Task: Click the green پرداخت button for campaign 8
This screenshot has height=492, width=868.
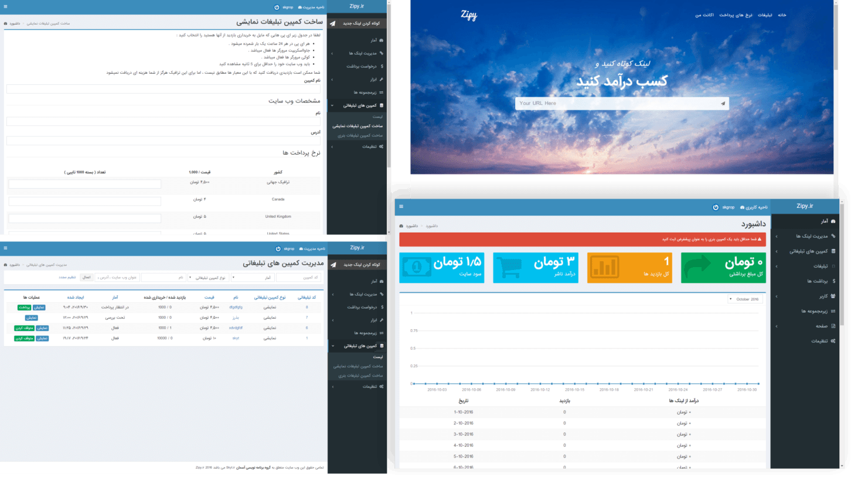Action: pos(24,307)
